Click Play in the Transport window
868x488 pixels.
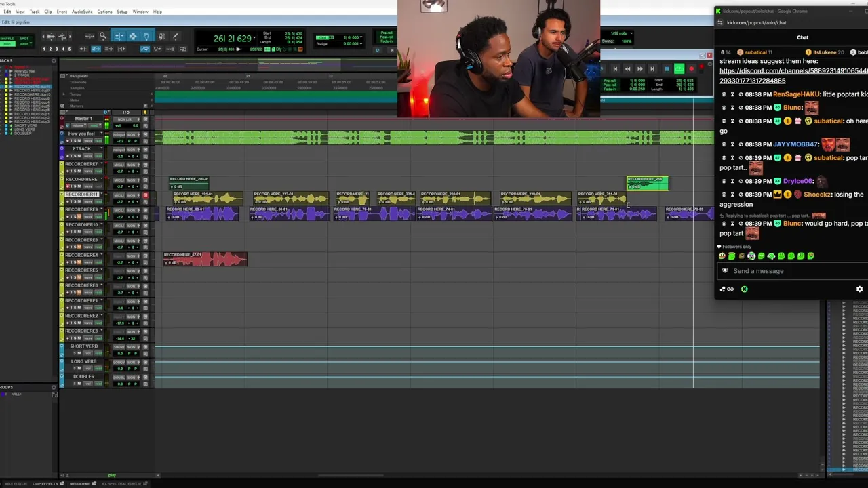(x=679, y=68)
